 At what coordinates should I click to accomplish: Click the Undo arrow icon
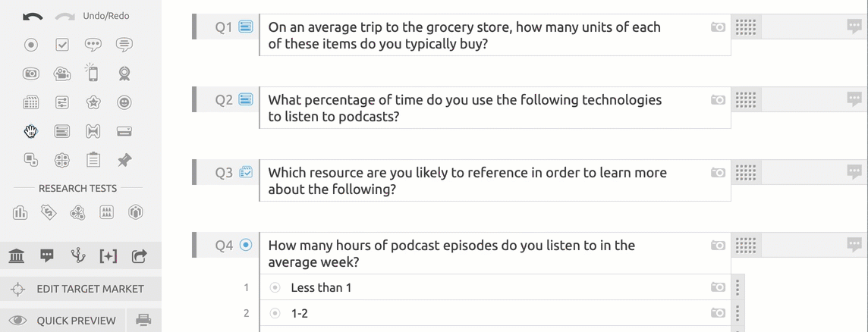pos(33,17)
